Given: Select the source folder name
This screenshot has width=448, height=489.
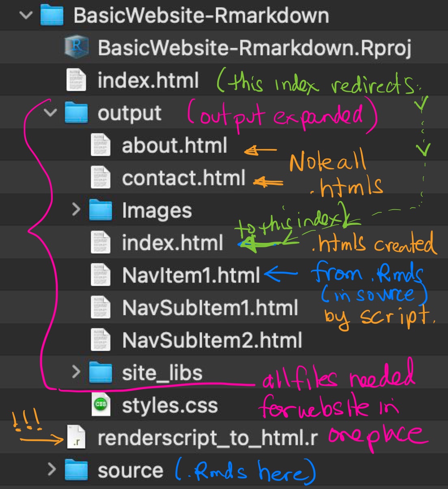Looking at the screenshot, I should (x=130, y=471).
